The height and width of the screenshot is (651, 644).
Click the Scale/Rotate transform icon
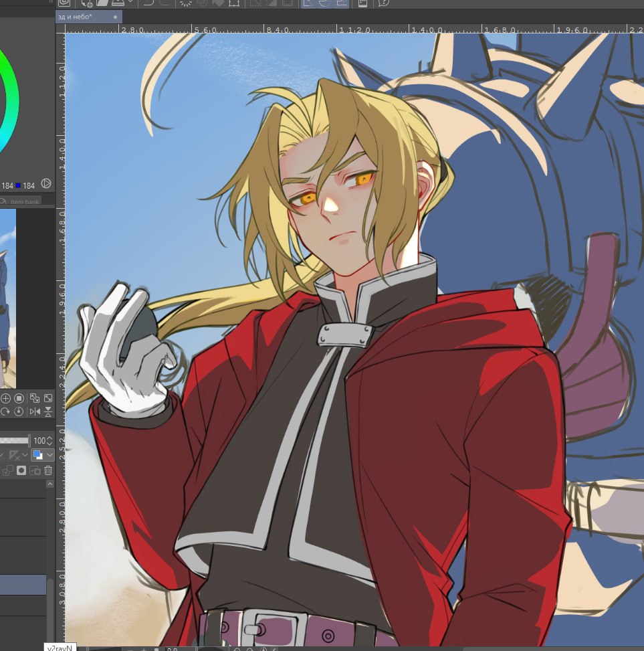click(x=234, y=3)
